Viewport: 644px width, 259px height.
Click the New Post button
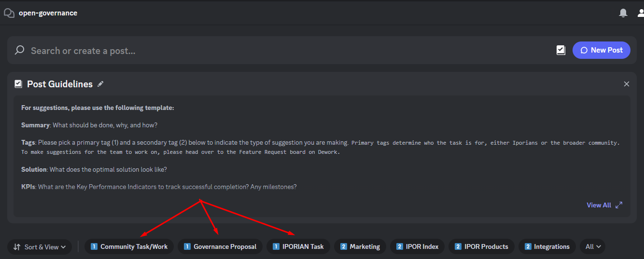click(602, 50)
